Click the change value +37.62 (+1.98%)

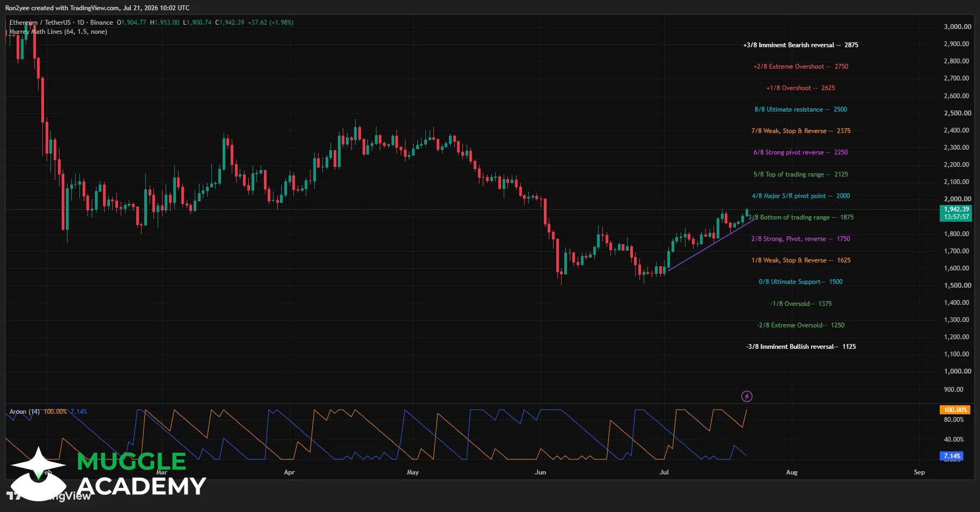tap(270, 23)
